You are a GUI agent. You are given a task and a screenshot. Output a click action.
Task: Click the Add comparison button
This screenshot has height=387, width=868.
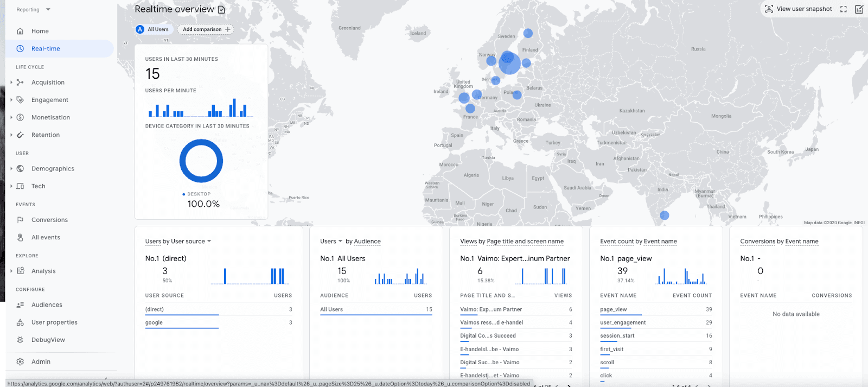click(x=206, y=29)
